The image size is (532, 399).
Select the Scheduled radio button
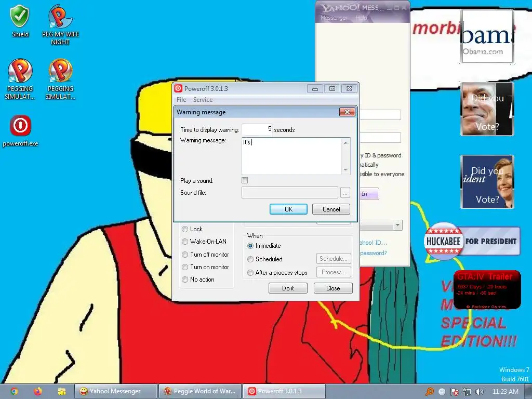tap(250, 259)
